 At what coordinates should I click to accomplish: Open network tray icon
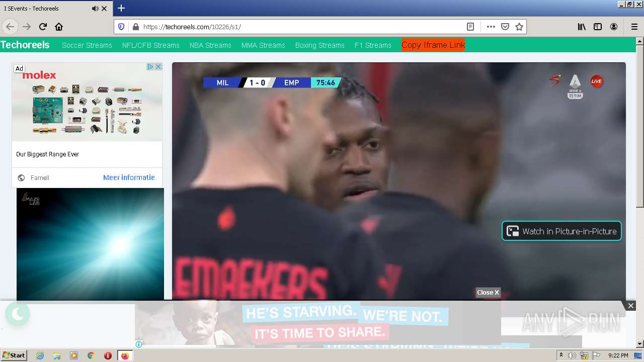(585, 356)
